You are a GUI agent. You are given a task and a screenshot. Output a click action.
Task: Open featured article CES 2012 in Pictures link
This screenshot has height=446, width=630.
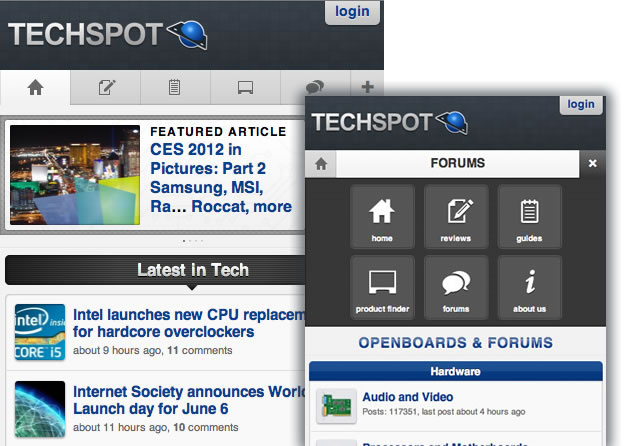[x=221, y=178]
